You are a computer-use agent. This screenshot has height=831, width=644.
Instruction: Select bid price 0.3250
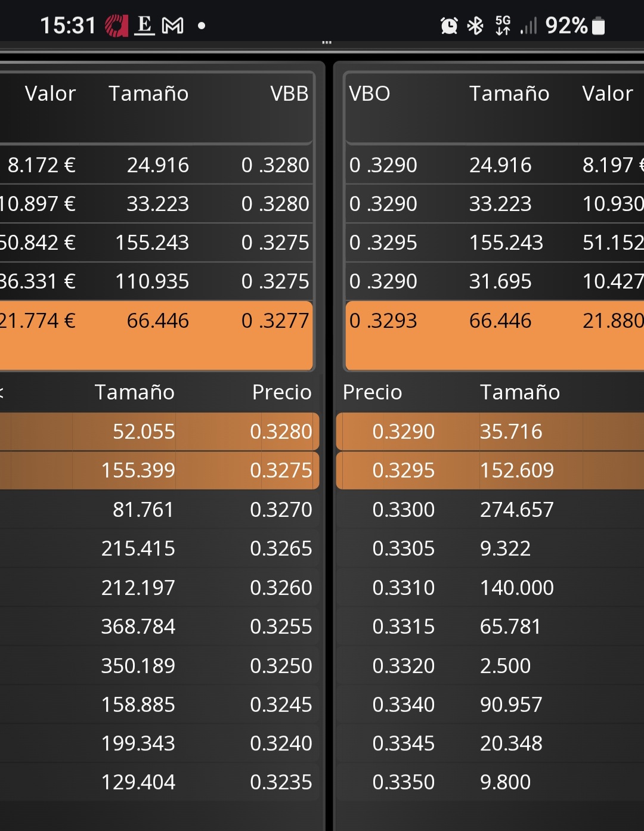click(281, 666)
